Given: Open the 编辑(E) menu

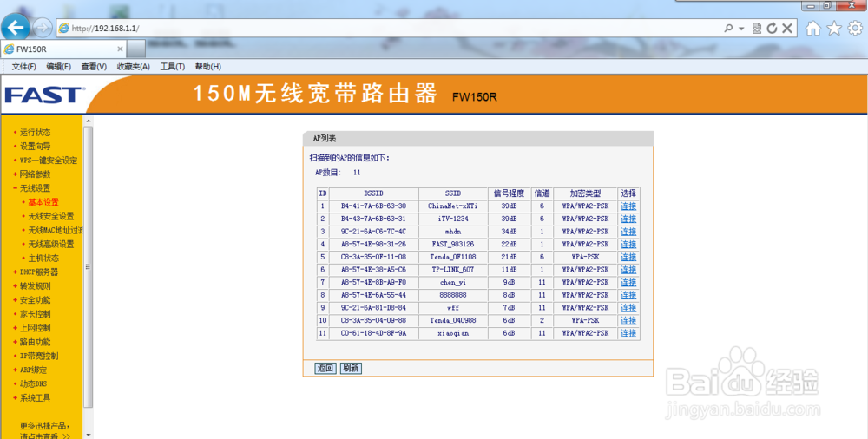Looking at the screenshot, I should click(59, 67).
